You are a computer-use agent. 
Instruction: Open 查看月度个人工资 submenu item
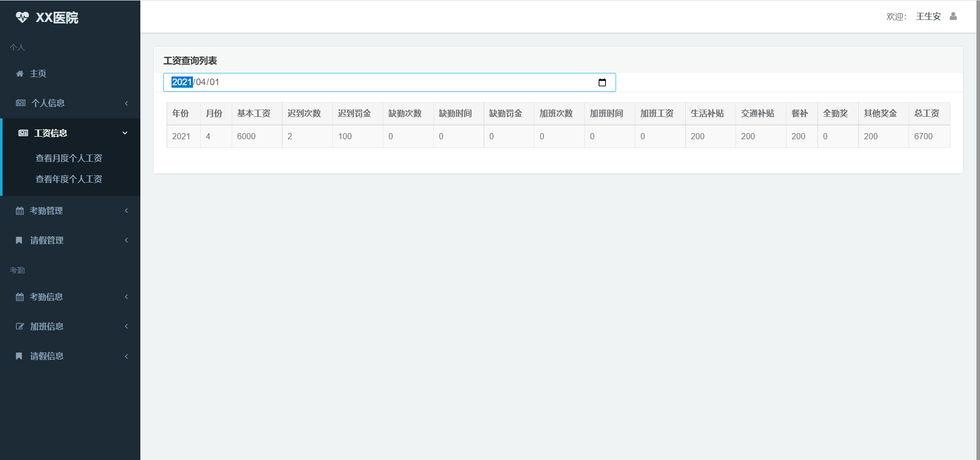[x=69, y=158]
